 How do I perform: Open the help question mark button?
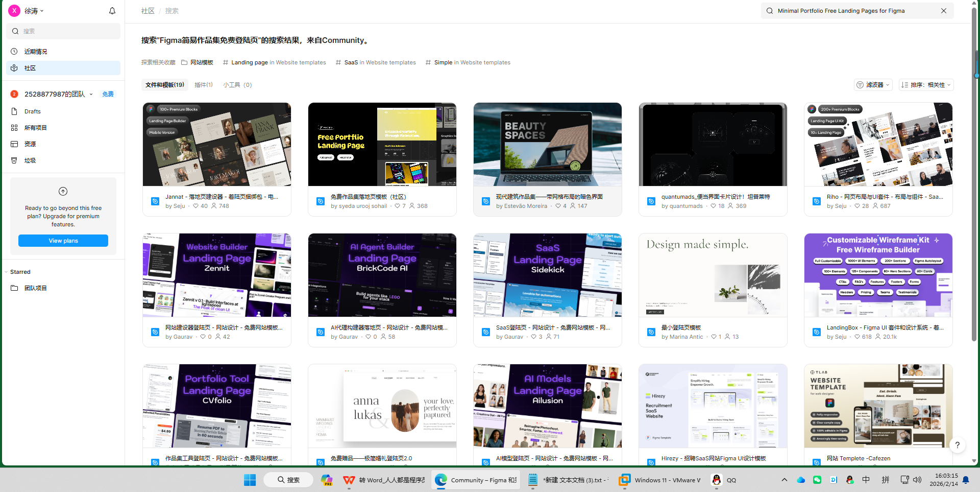[x=958, y=445]
